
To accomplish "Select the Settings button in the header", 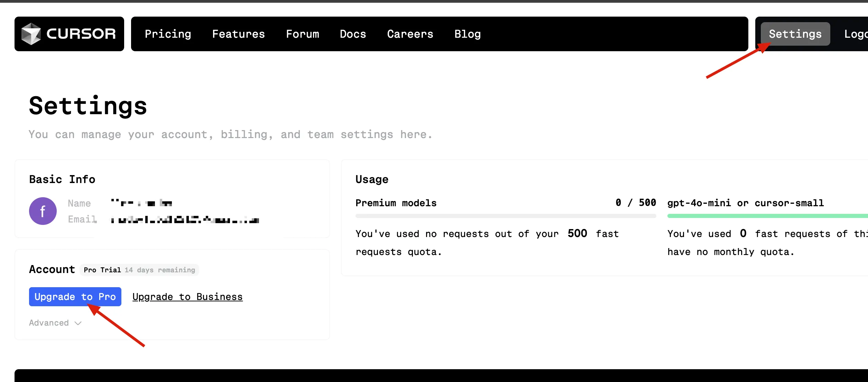I will [795, 34].
